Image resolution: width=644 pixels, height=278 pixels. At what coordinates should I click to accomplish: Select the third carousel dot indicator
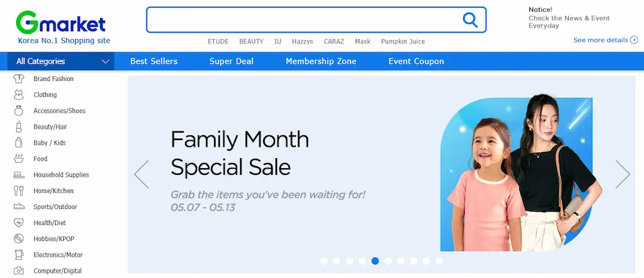[350, 261]
